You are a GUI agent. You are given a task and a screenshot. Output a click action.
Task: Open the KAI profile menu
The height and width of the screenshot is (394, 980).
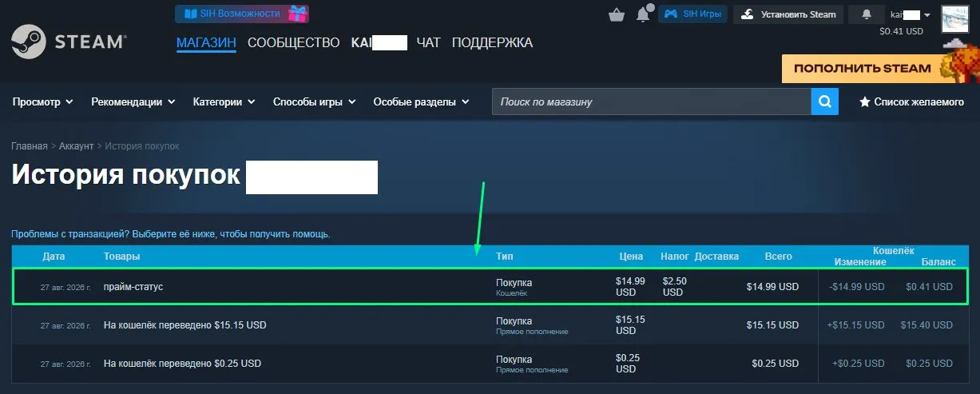379,42
